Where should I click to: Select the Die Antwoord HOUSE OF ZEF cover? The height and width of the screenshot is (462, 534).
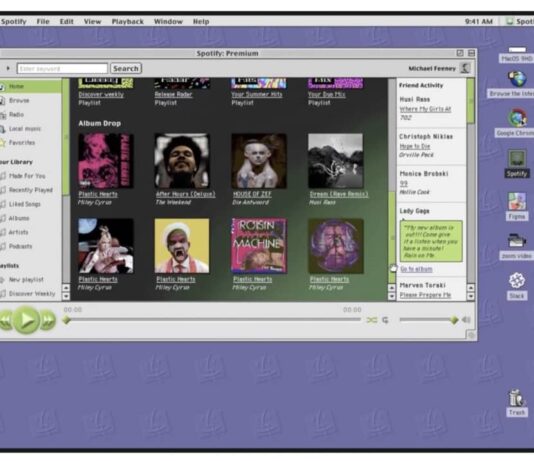coord(259,161)
